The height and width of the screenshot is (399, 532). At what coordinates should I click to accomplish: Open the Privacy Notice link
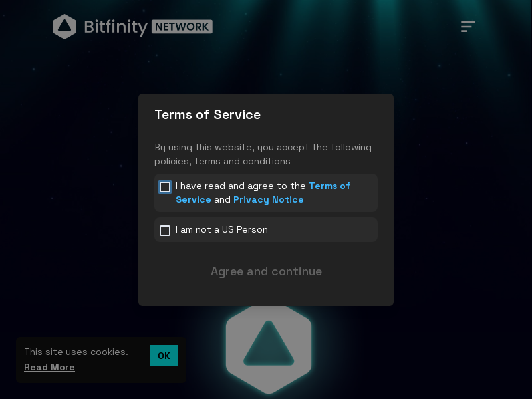268,200
